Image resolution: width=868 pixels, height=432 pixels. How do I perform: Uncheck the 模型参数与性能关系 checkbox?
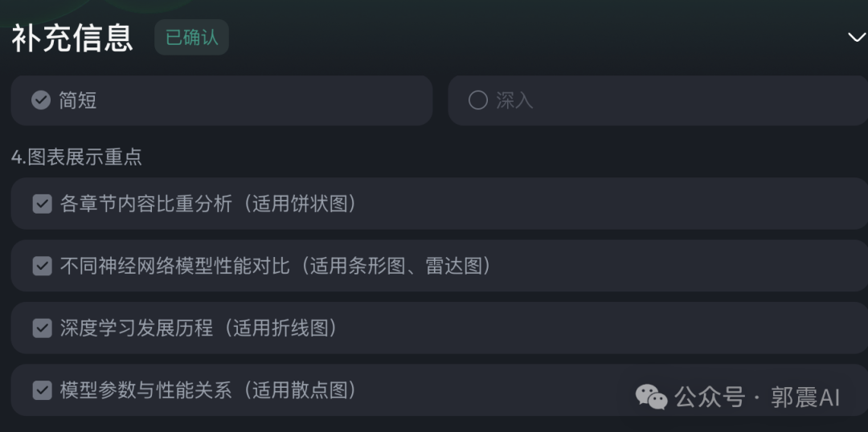tap(42, 390)
